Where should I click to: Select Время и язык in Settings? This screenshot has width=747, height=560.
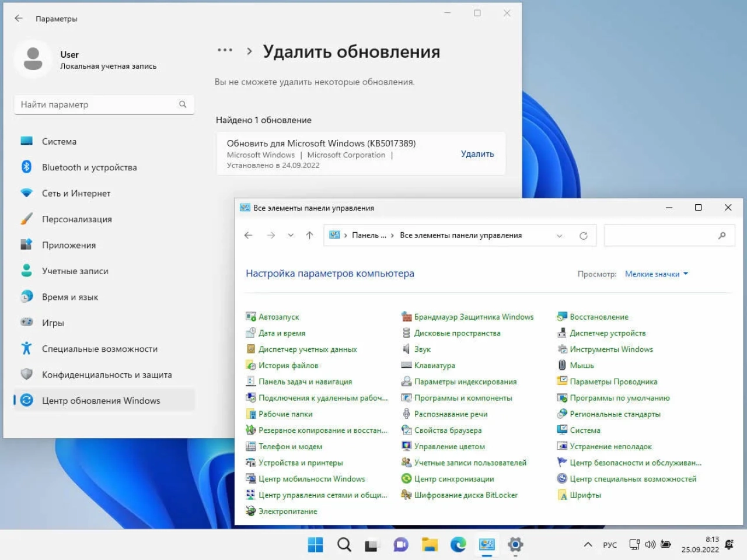pos(104,297)
